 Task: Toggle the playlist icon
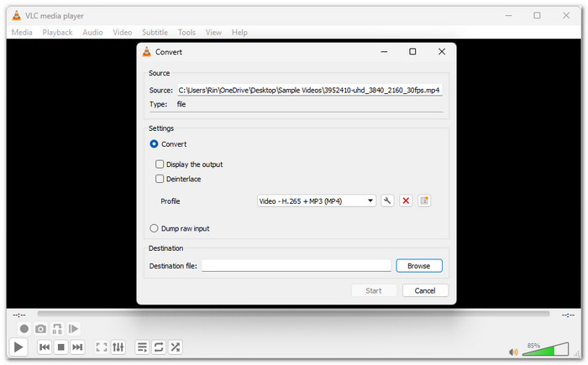pos(142,347)
